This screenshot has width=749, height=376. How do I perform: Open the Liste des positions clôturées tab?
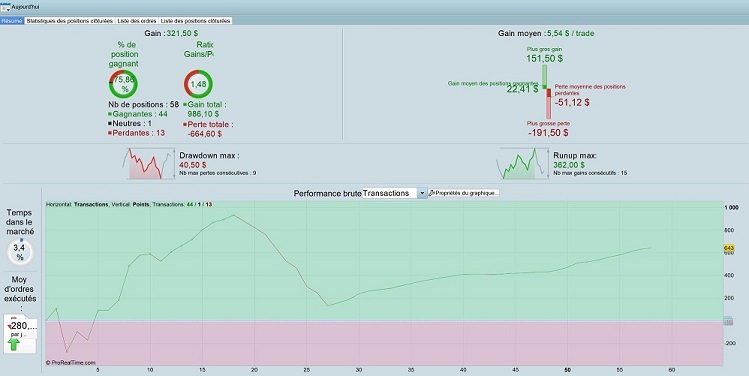coord(195,21)
